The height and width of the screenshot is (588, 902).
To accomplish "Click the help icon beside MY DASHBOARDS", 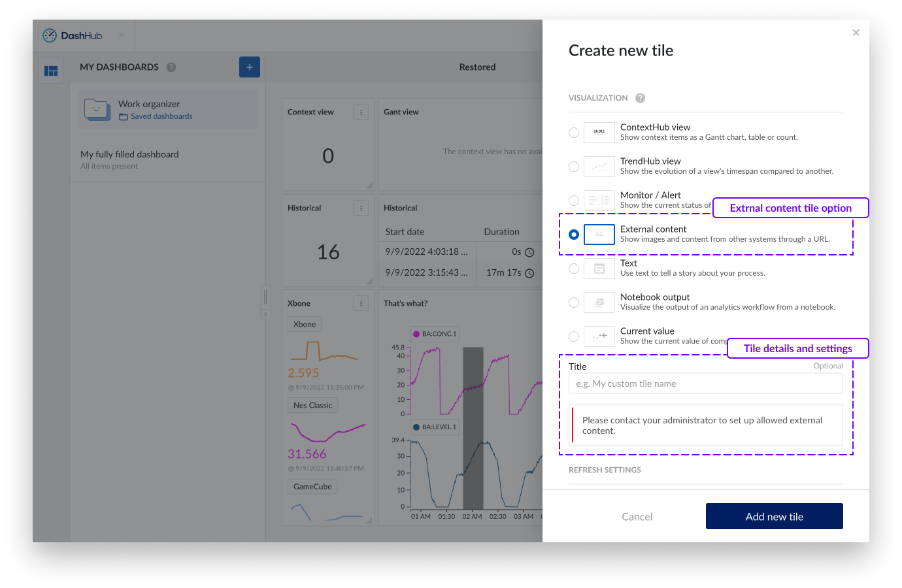I will point(171,67).
